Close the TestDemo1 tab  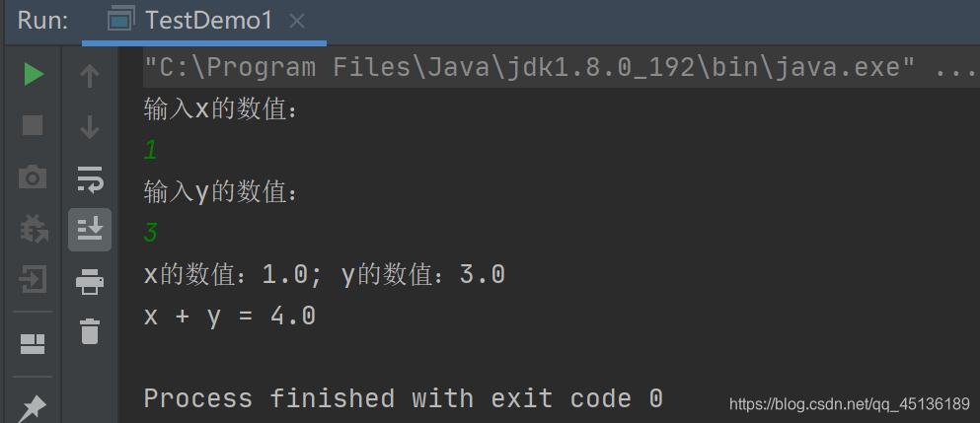coord(297,22)
